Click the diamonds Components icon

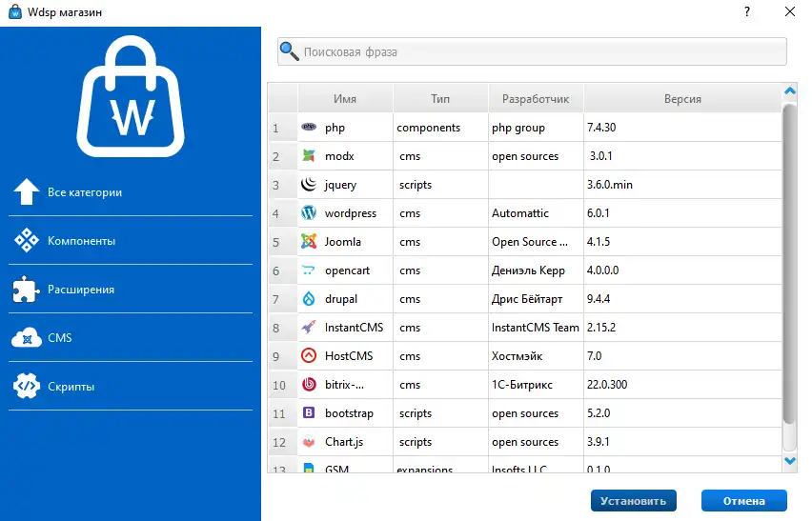pos(27,241)
